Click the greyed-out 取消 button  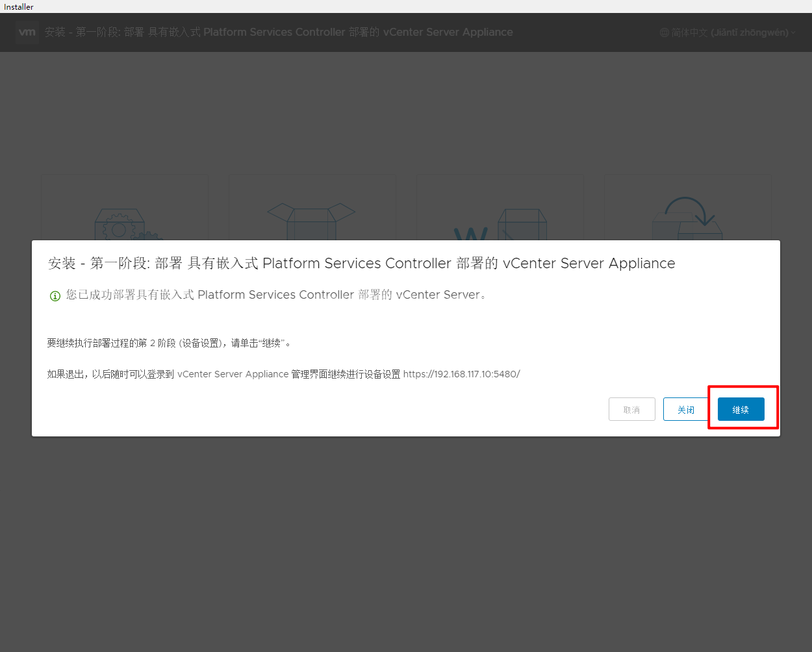[x=631, y=409]
